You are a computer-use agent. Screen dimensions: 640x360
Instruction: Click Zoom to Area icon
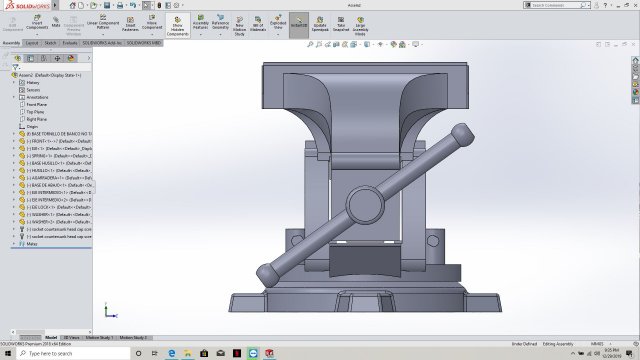click(x=319, y=44)
